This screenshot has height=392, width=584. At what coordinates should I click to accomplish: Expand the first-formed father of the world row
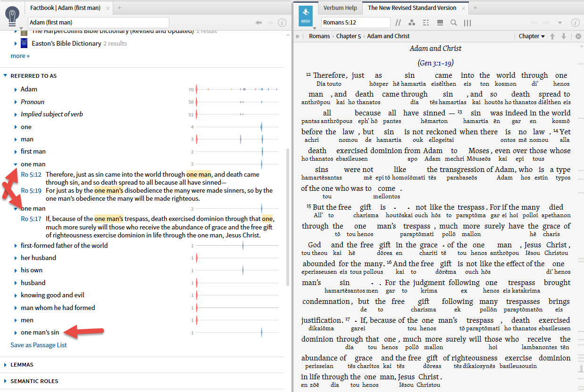click(x=16, y=246)
